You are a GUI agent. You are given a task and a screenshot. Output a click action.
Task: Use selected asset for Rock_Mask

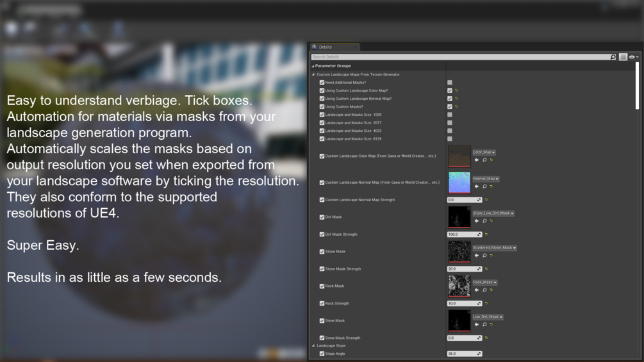coord(476,290)
